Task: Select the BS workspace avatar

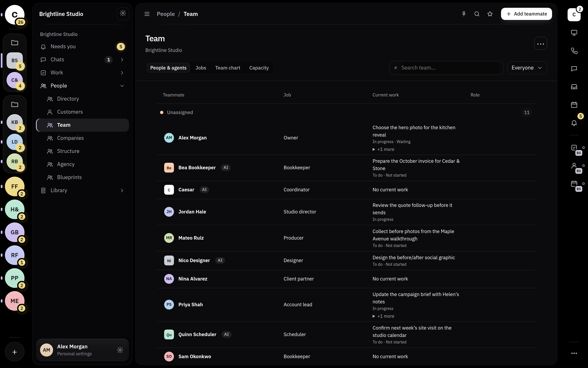Action: click(x=14, y=60)
